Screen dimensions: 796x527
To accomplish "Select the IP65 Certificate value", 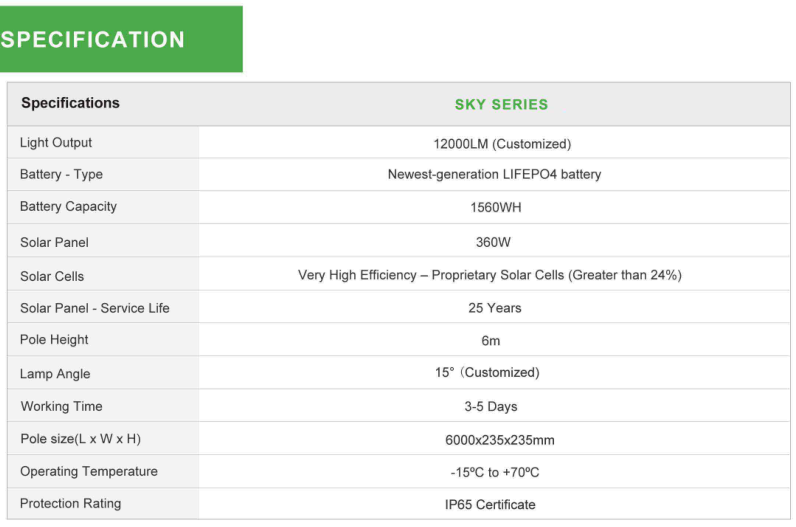I will click(490, 505).
